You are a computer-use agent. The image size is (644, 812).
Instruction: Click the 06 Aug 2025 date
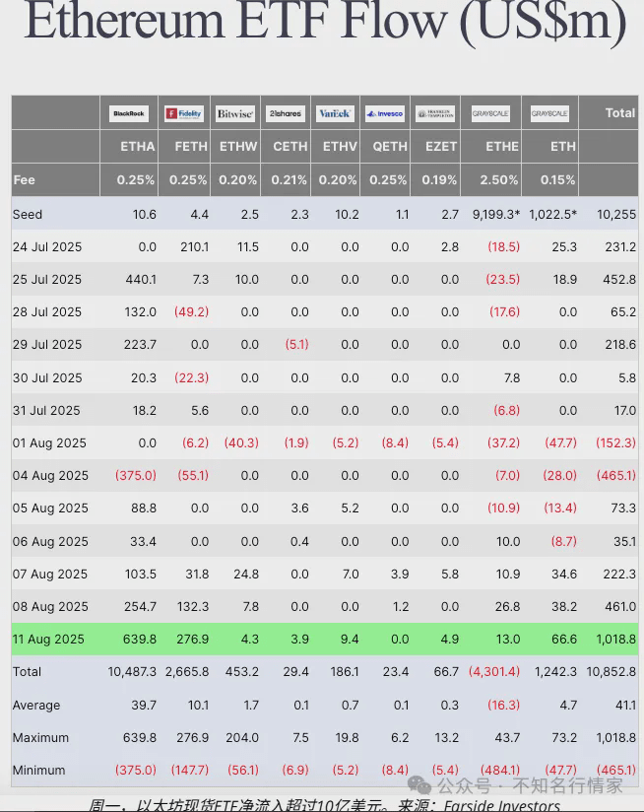point(50,542)
